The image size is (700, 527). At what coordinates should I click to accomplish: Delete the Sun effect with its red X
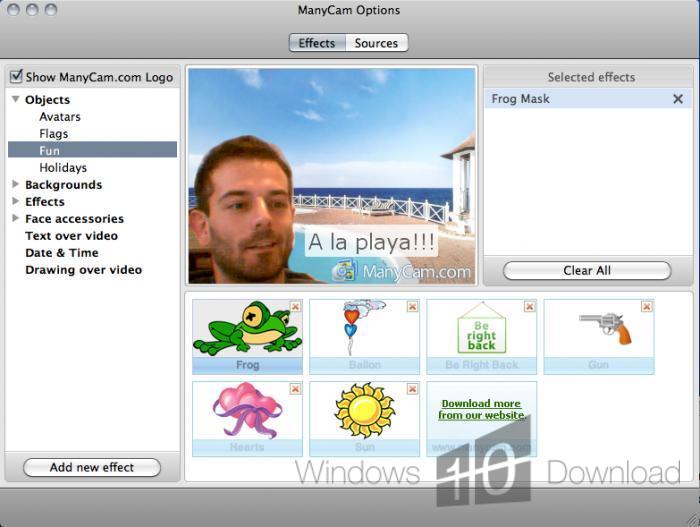412,389
